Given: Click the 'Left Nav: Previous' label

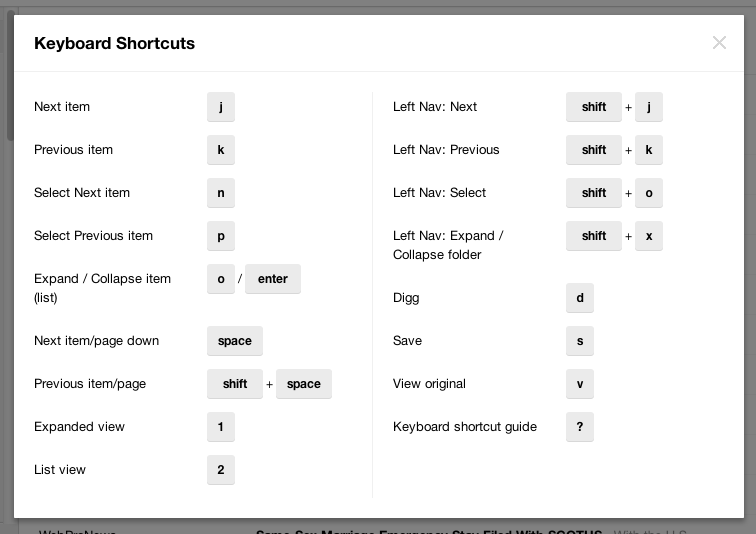Looking at the screenshot, I should (446, 150).
